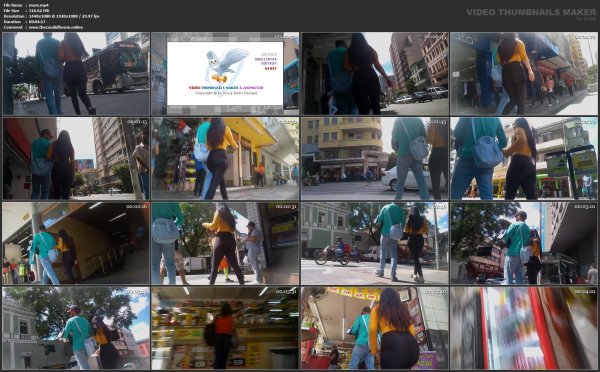Select the thumbnail stamped 00:02:31
Viewport: 600px width, 372px height.
[225, 243]
